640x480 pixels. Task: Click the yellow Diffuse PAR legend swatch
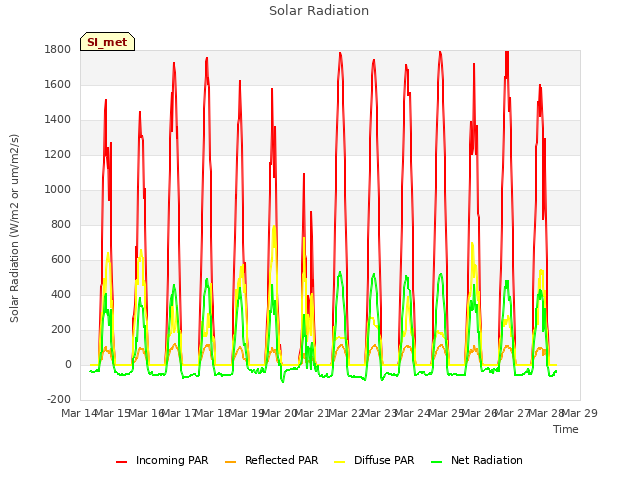(340, 461)
